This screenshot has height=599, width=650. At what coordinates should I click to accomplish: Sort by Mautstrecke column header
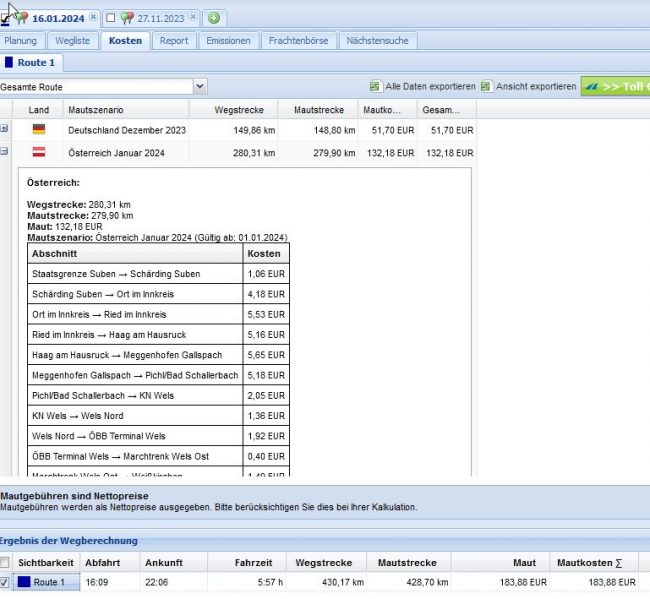click(x=318, y=109)
